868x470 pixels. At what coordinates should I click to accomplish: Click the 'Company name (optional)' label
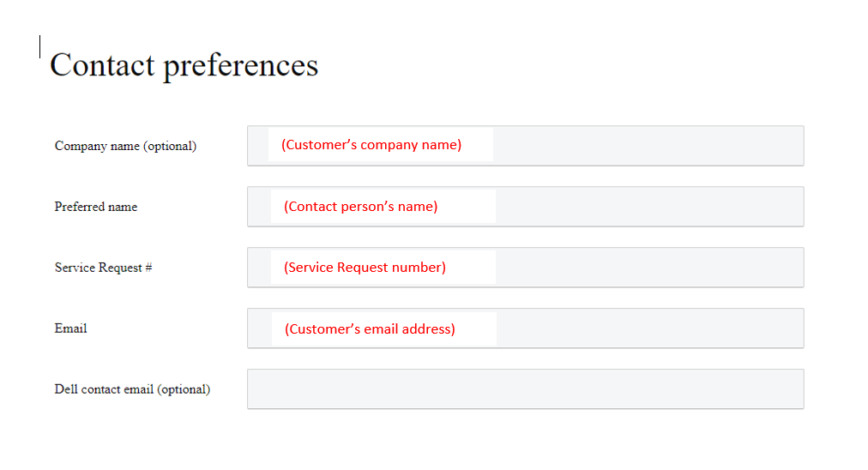125,146
